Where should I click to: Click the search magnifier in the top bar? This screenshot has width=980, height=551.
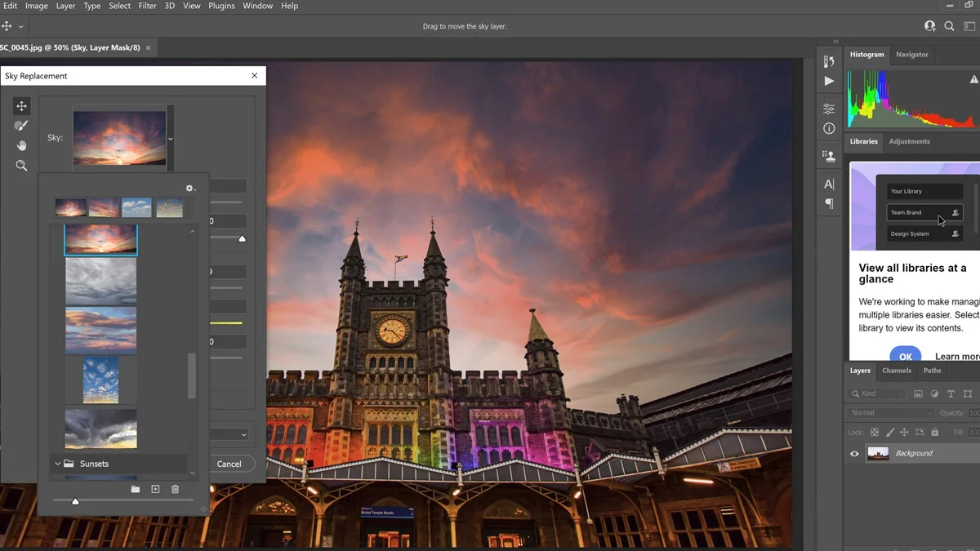click(x=949, y=26)
